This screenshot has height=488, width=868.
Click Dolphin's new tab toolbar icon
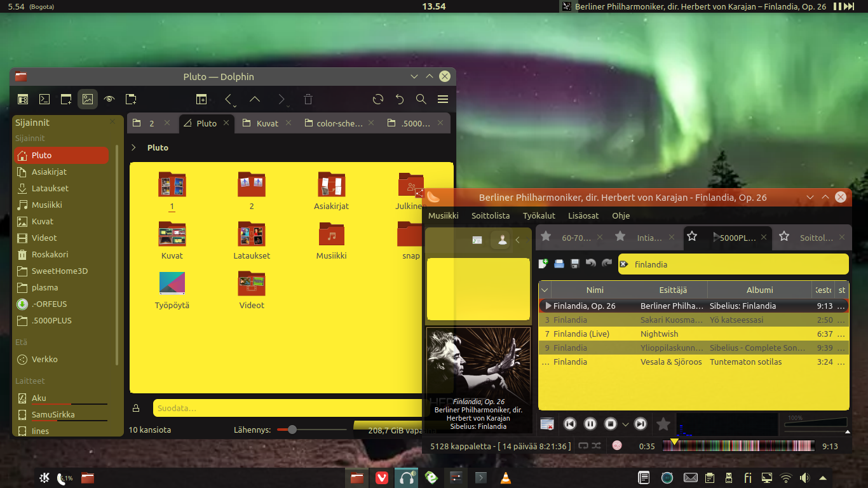click(x=66, y=99)
